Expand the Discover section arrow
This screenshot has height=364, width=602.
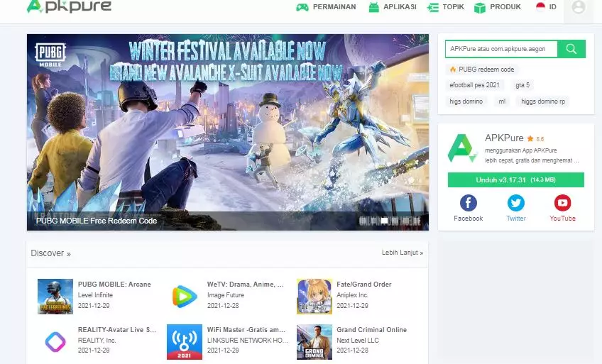pyautogui.click(x=68, y=254)
